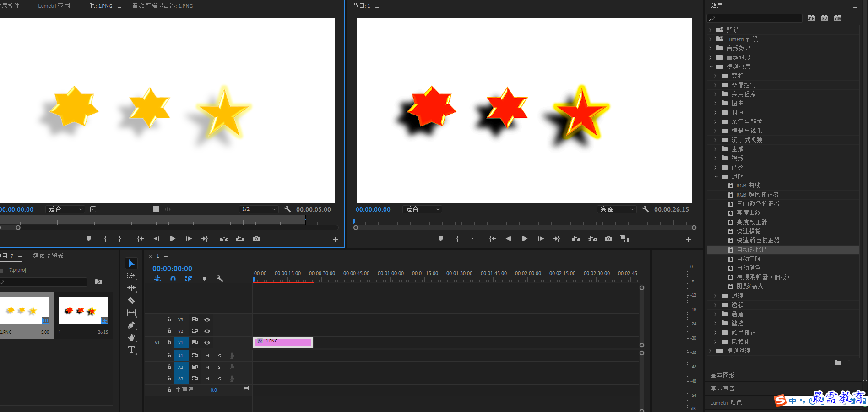The height and width of the screenshot is (412, 868).
Task: Export frame from Program monitor camera icon
Action: [x=608, y=239]
